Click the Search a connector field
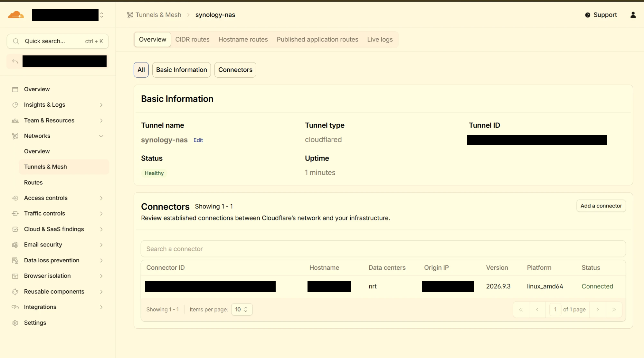This screenshot has height=358, width=644. click(x=383, y=249)
